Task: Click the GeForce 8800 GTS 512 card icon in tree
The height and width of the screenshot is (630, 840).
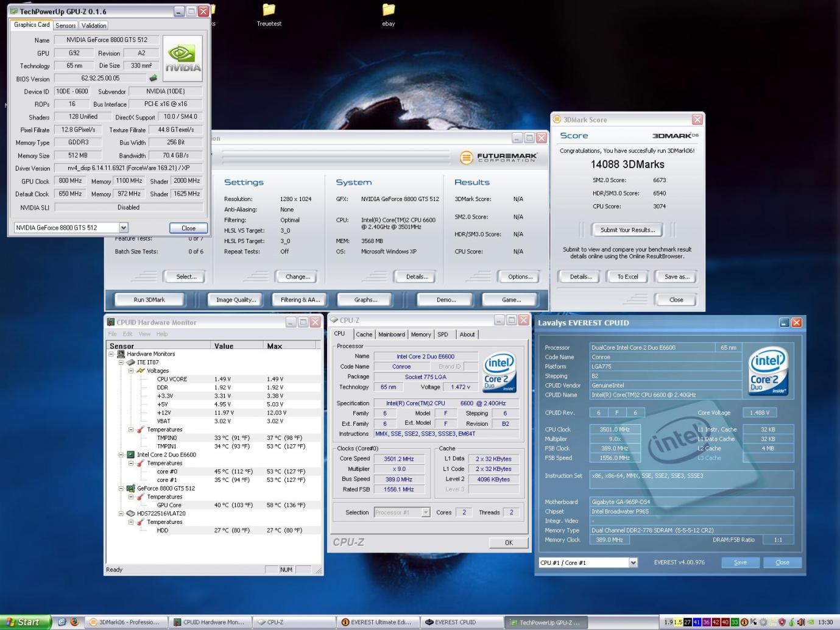Action: pos(130,489)
